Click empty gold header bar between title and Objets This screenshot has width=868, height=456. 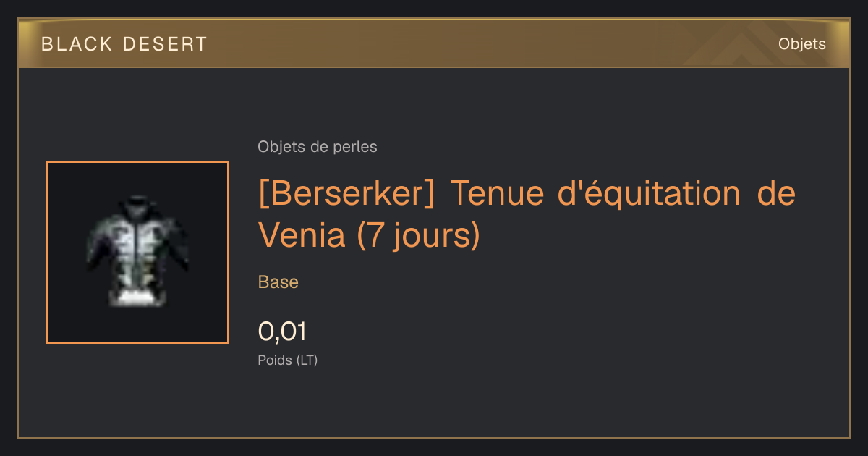click(x=492, y=44)
